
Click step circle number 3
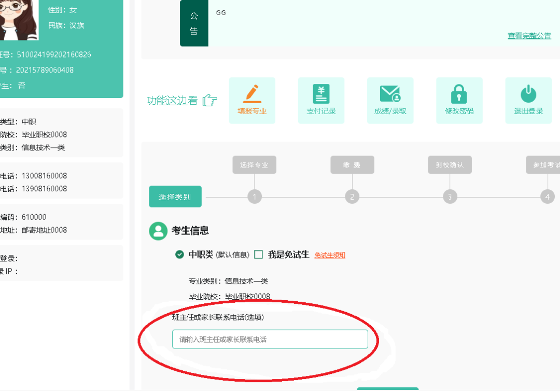pos(450,197)
